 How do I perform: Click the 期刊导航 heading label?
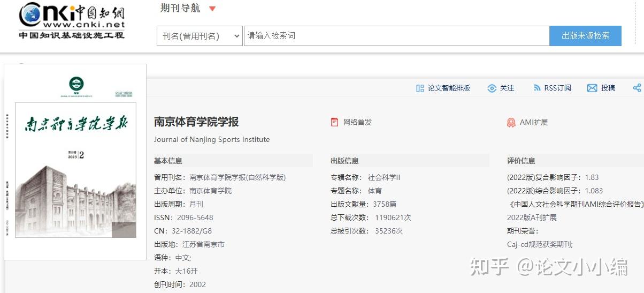click(x=180, y=8)
